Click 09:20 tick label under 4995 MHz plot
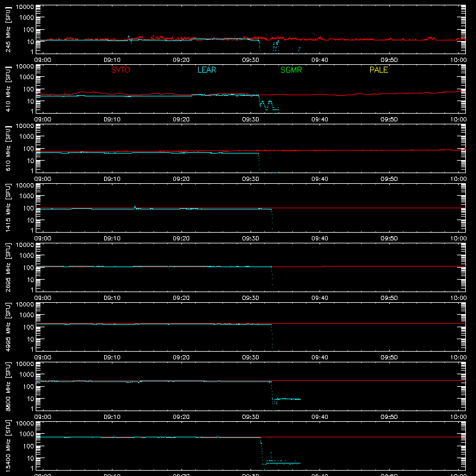 click(x=181, y=358)
